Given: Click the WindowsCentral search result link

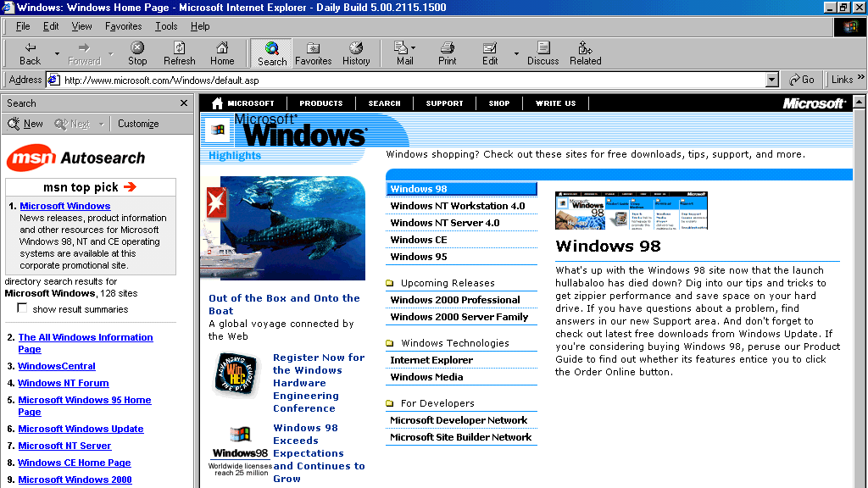Looking at the screenshot, I should 56,366.
